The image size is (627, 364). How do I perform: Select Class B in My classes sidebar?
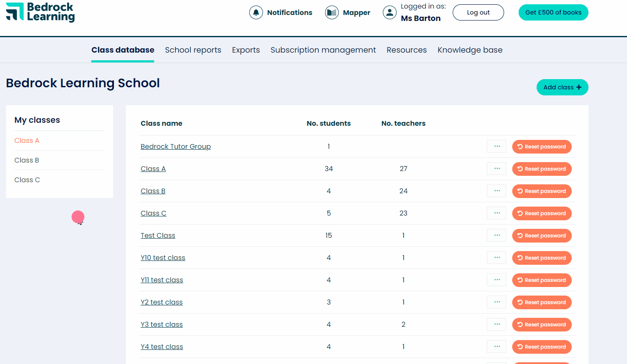click(x=27, y=160)
